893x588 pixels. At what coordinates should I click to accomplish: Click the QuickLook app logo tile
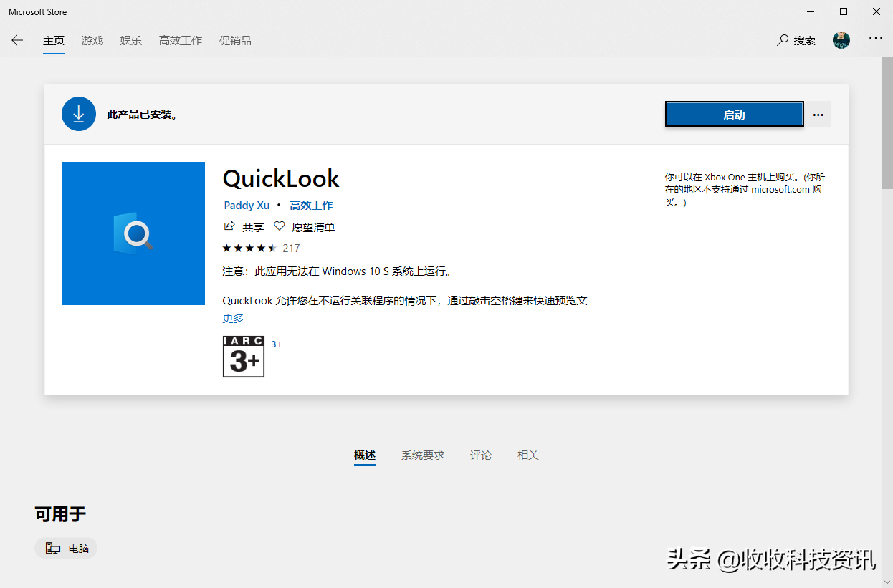coord(133,233)
